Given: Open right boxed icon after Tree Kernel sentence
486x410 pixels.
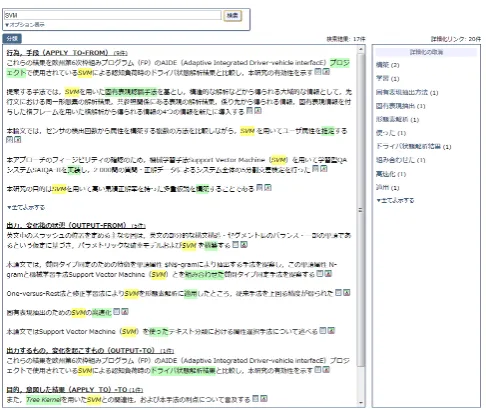Looking at the screenshot, I should [x=264, y=398].
